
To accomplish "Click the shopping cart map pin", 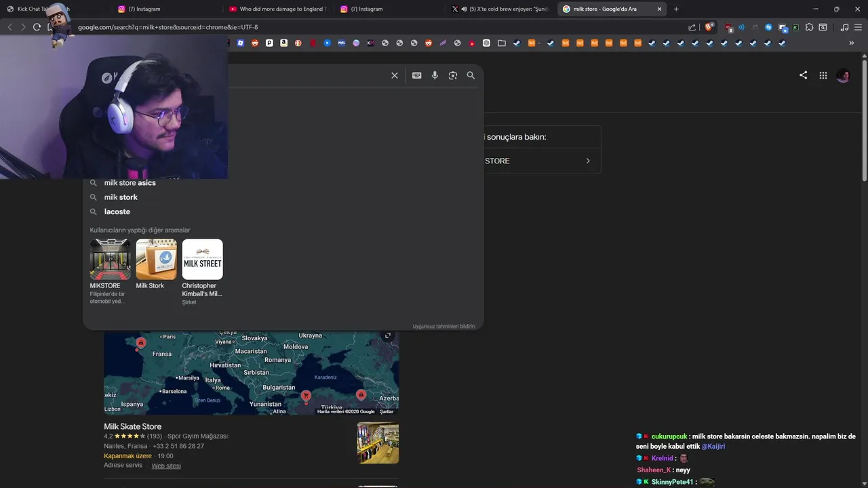I will coord(306,395).
